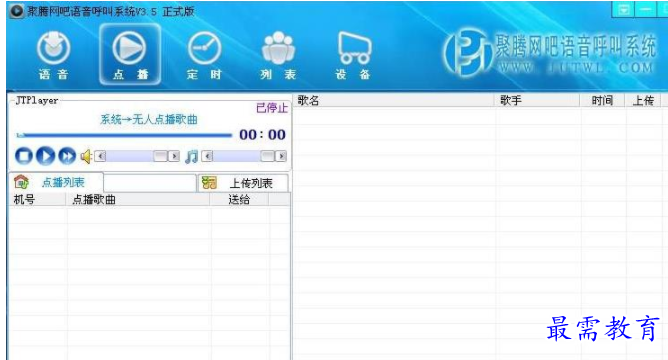Click the 00:00 playback time display
Screen dimensions: 668x360
[262, 135]
